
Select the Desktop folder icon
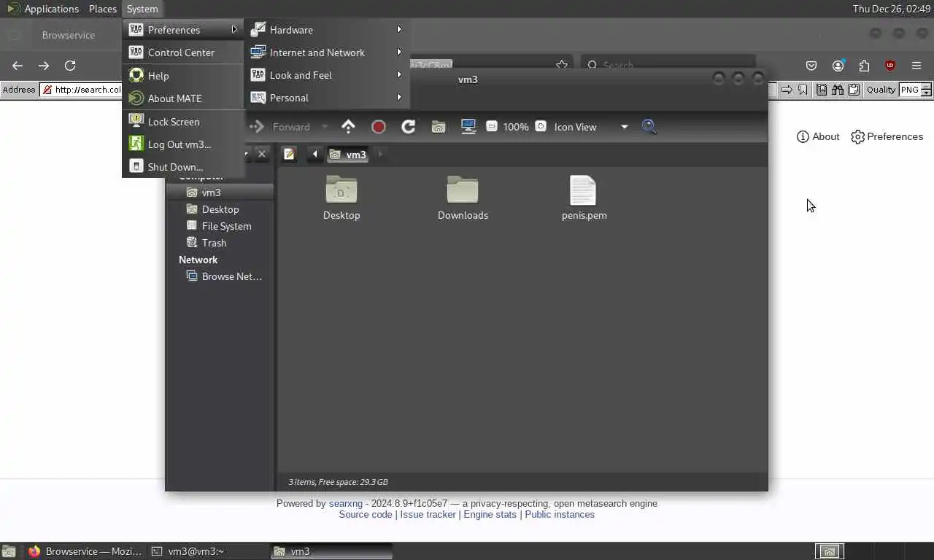coord(341,198)
